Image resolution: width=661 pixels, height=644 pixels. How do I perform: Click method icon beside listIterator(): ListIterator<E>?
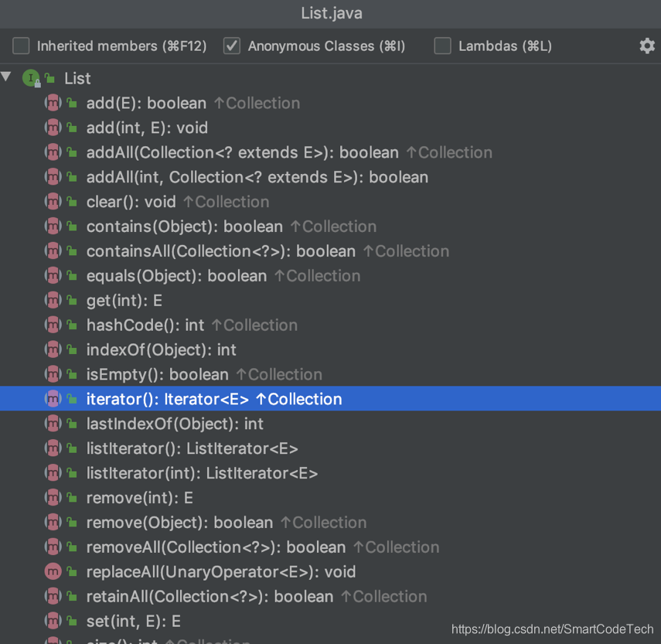click(53, 448)
